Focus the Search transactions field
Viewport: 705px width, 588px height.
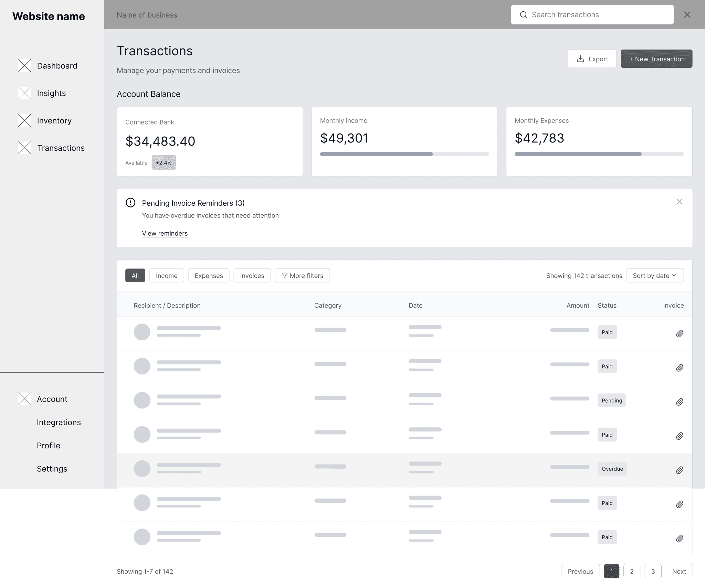(x=592, y=15)
